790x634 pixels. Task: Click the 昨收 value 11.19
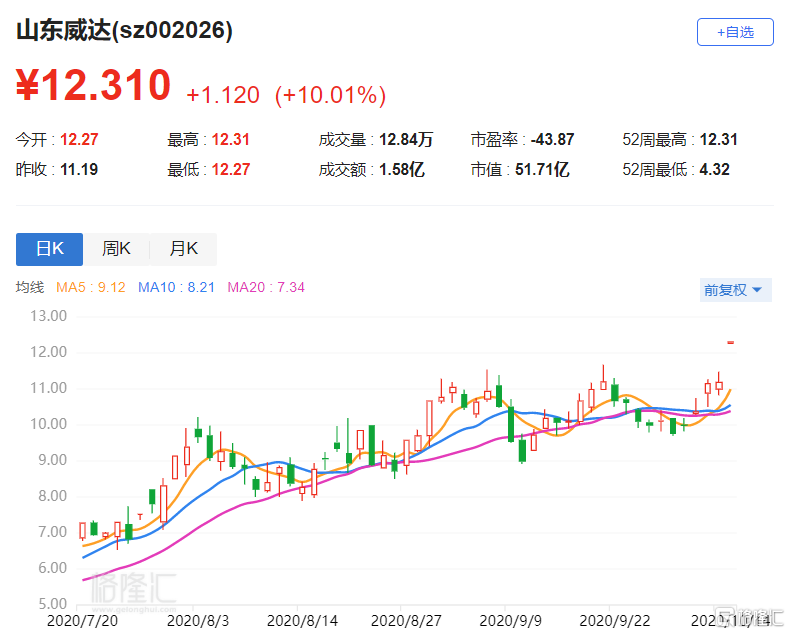79,170
